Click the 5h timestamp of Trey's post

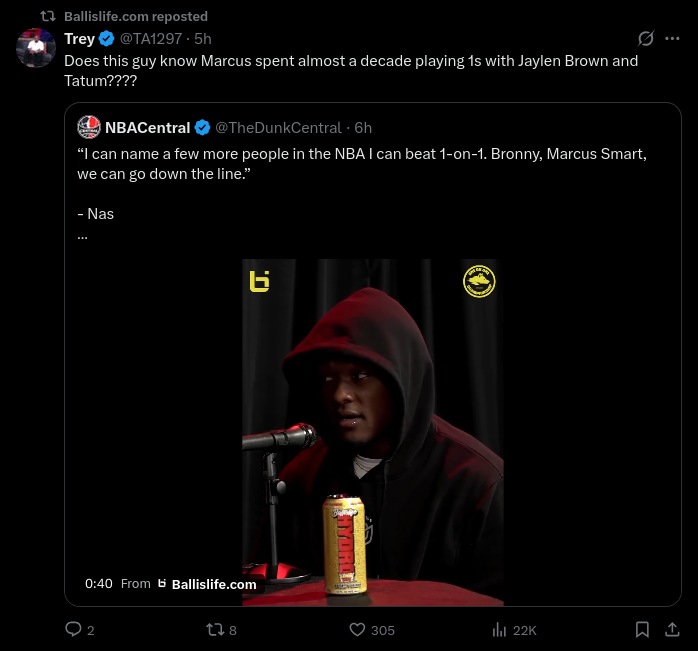click(203, 39)
